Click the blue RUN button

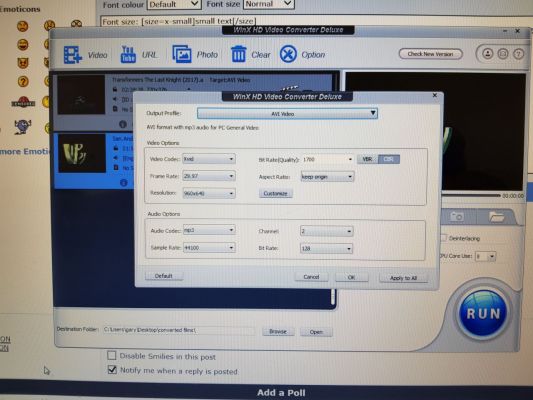coord(483,313)
